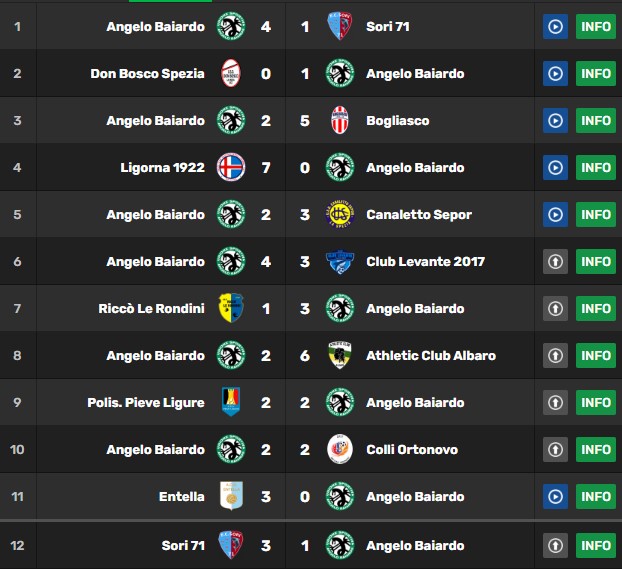
Task: Click the Canaletto Sepor team logo
Action: 340,214
